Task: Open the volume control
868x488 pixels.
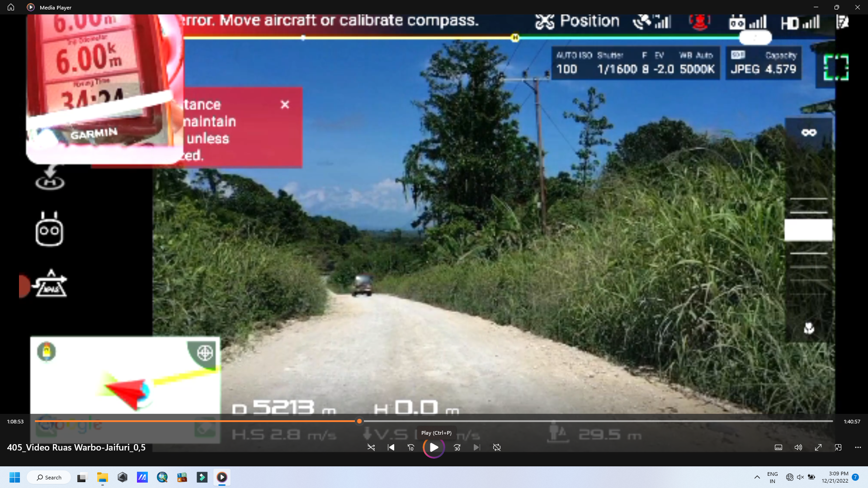Action: click(x=798, y=447)
